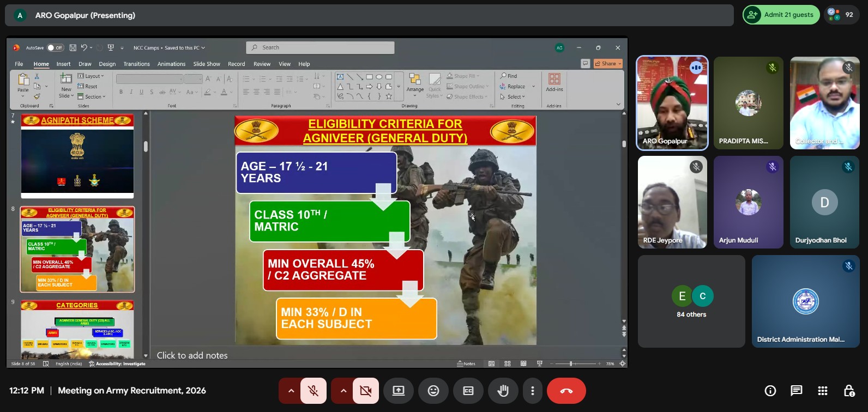Open the Transitions ribbon tab
Viewport: 868px width, 412px height.
136,64
